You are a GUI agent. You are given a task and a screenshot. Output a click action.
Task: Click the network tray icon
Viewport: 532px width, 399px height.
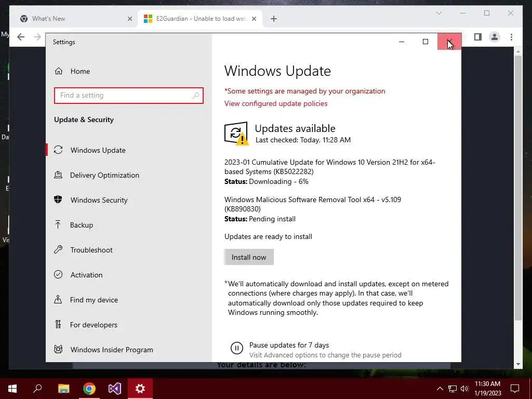453,389
